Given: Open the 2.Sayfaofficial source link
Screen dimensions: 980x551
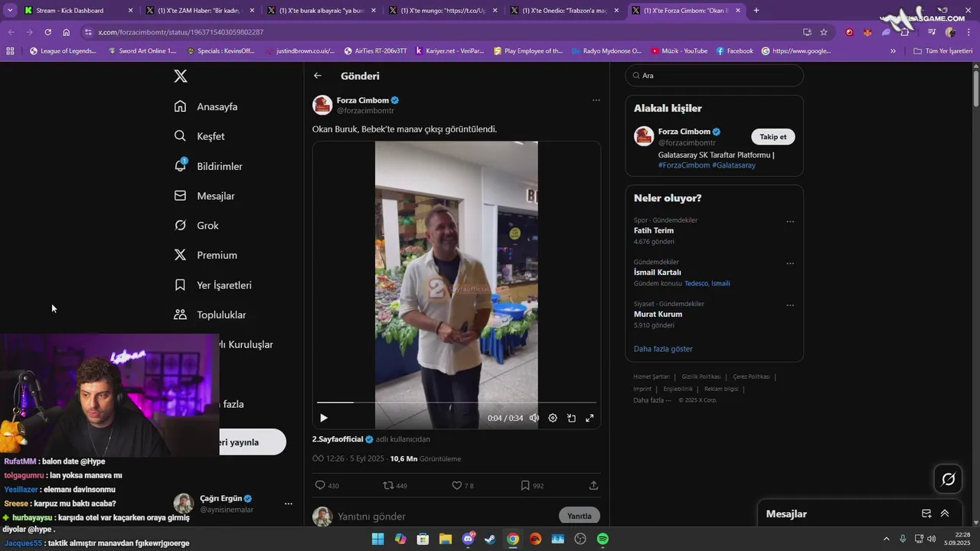Looking at the screenshot, I should coord(338,439).
